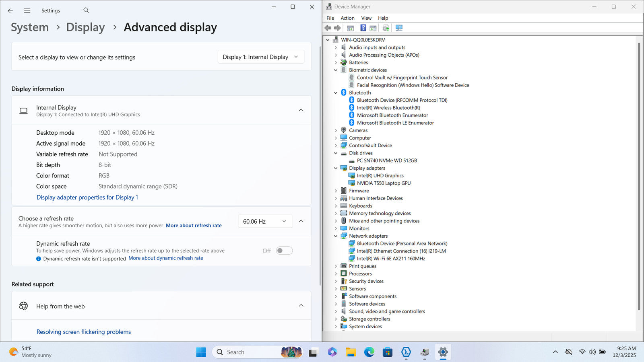This screenshot has height=362, width=644.
Task: Toggle the Dynamic refresh rate switch
Action: 284,251
